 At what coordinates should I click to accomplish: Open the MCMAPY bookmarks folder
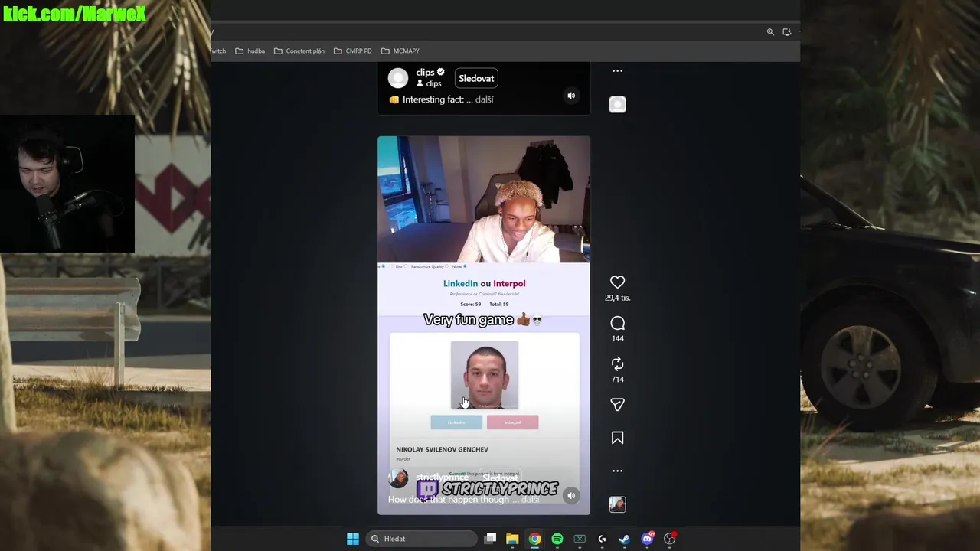pyautogui.click(x=400, y=51)
